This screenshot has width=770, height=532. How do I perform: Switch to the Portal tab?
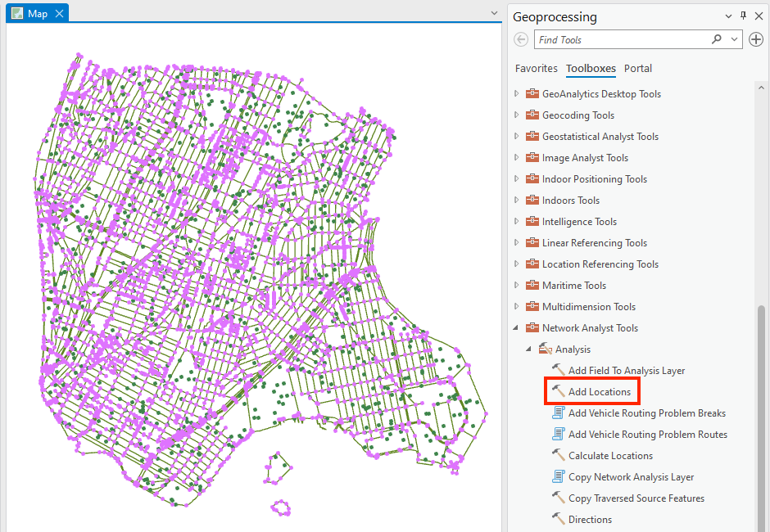click(x=638, y=68)
